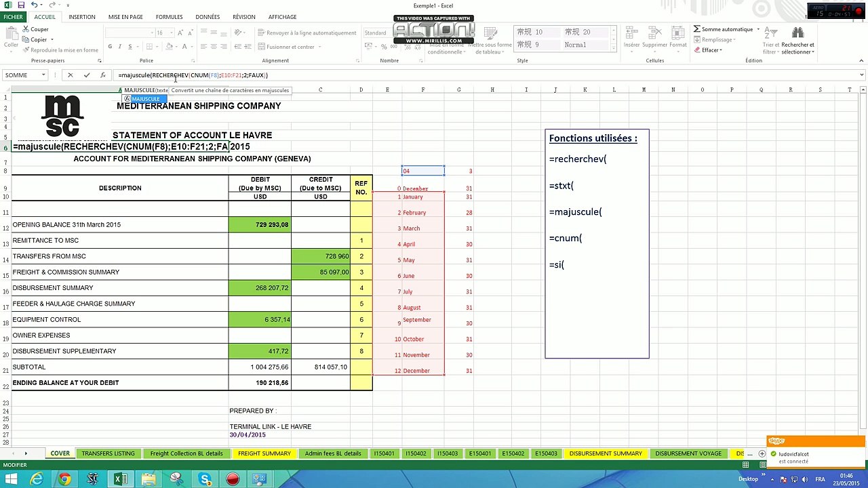
Task: Open the FREIGHT SUMMARY sheet tab
Action: [264, 453]
